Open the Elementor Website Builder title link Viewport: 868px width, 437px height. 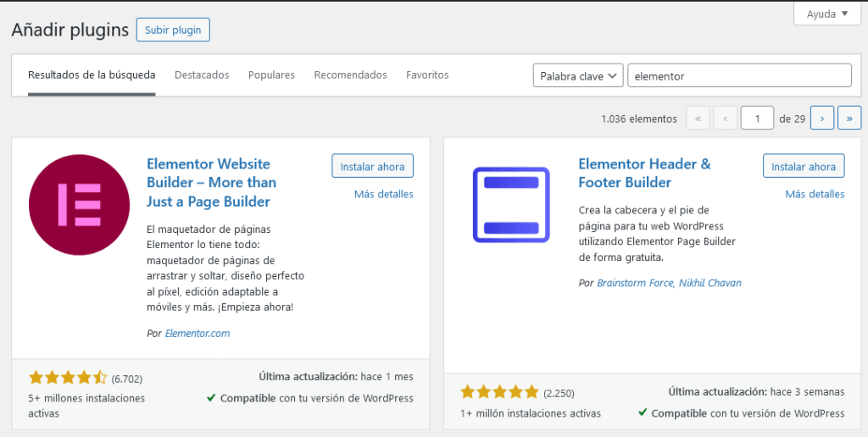point(211,183)
